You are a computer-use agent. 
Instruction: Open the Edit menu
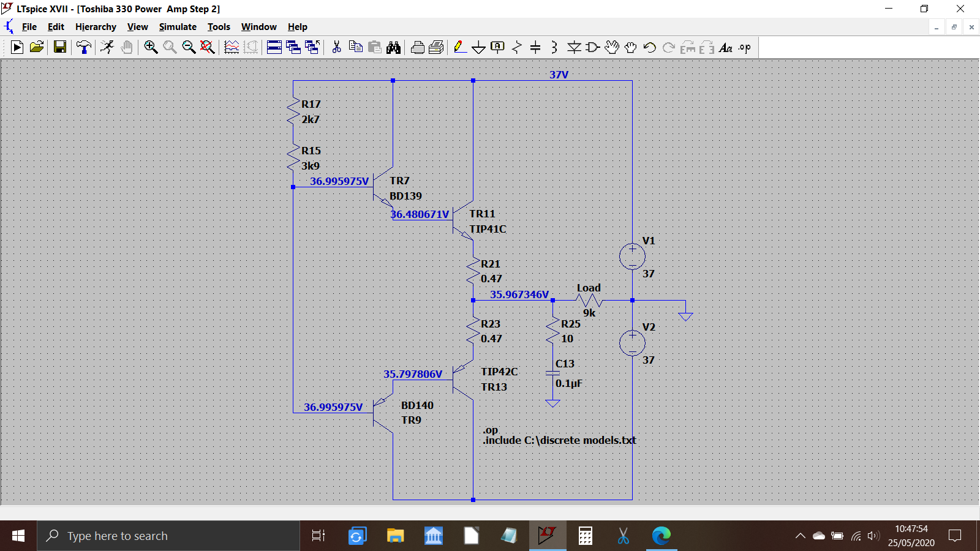[x=56, y=27]
